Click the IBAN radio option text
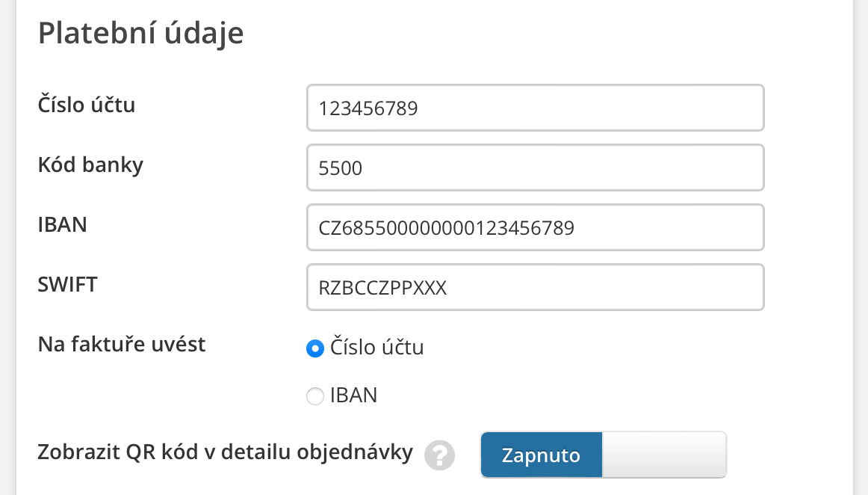 tap(353, 396)
